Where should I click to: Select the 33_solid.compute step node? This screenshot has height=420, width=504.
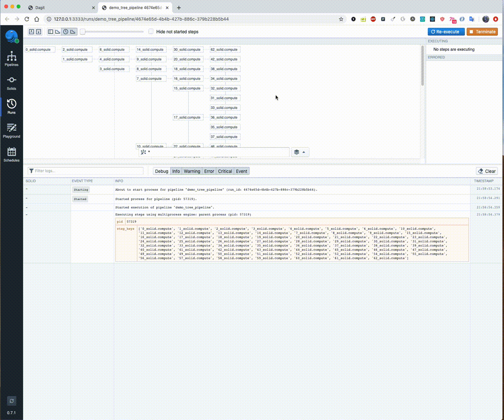point(225,108)
